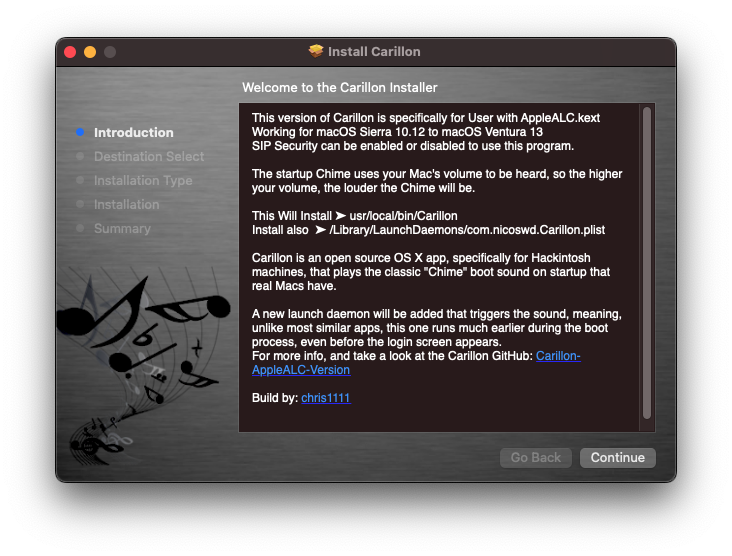Click the 'A new launch daemon' line
This screenshot has height=556, width=732.
pos(436,314)
